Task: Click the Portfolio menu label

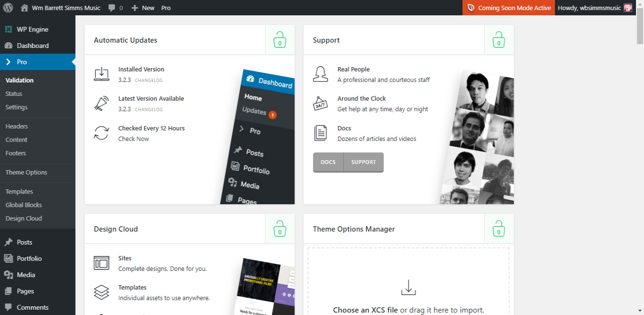Action: [29, 258]
